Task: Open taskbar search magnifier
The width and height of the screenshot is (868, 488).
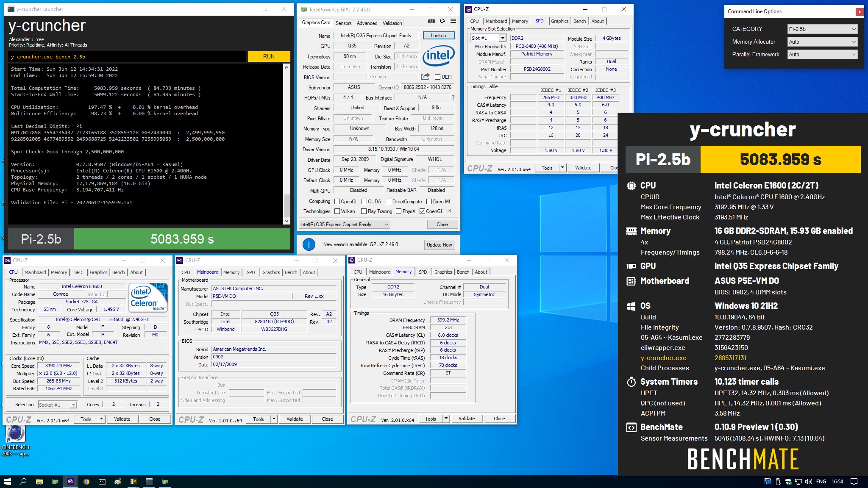Action: (23, 482)
